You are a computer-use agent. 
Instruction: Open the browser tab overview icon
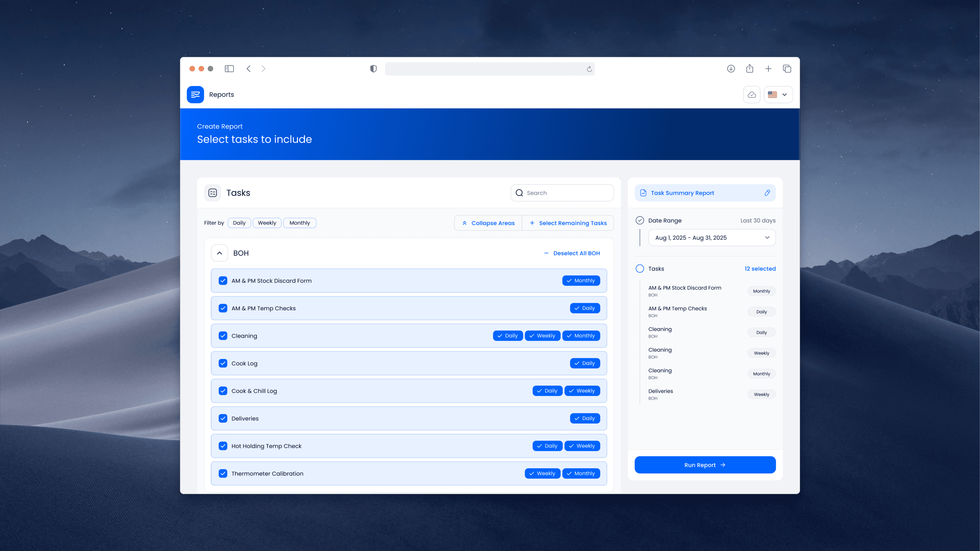(787, 68)
